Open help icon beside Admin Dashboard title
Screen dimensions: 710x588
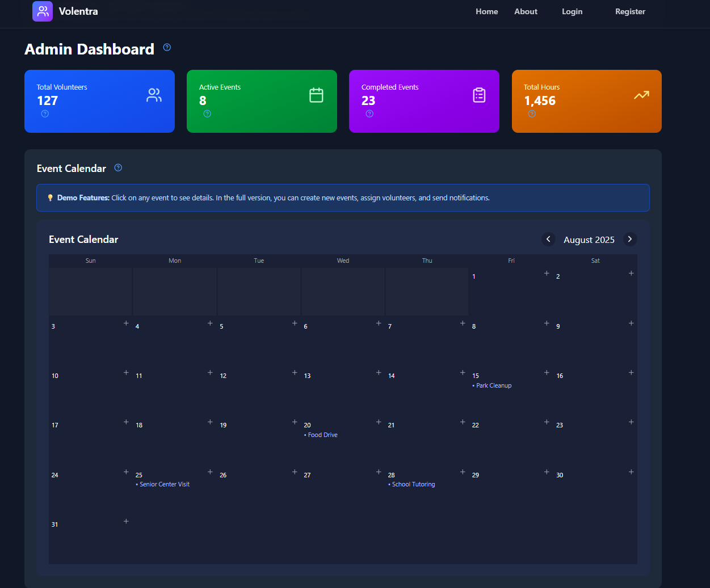(x=167, y=47)
